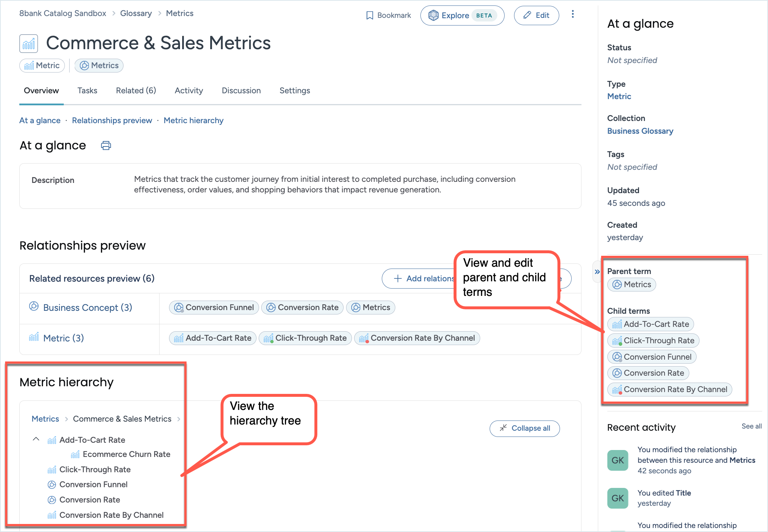The image size is (768, 532).
Task: Click the pencil icon on the Edit button
Action: pos(527,15)
